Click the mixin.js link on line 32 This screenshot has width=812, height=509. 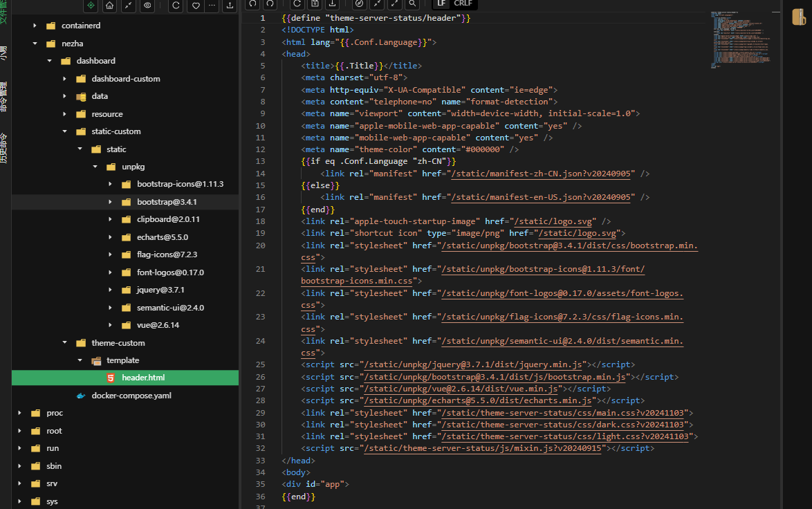click(483, 449)
